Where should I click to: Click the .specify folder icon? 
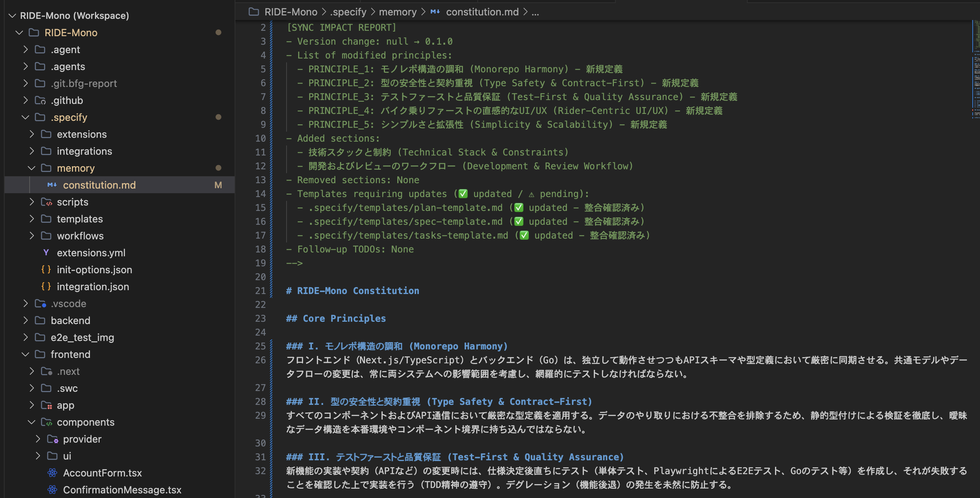[40, 117]
